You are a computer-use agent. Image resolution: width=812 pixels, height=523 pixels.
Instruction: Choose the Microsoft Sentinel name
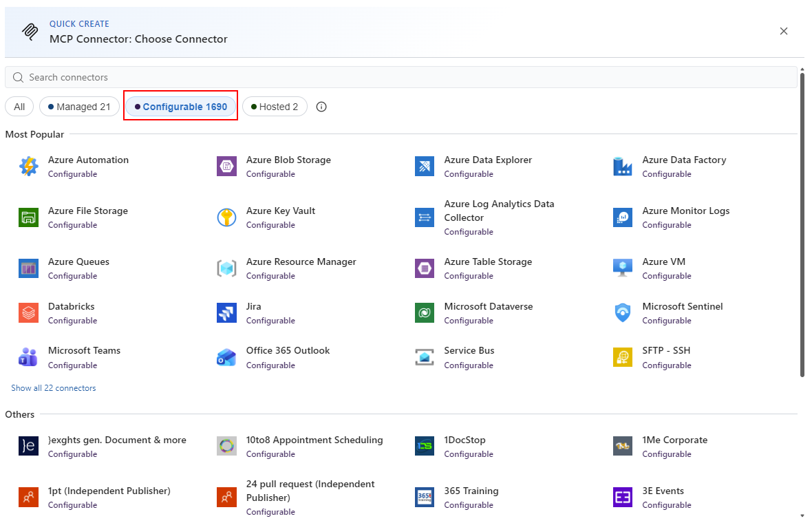click(x=683, y=306)
